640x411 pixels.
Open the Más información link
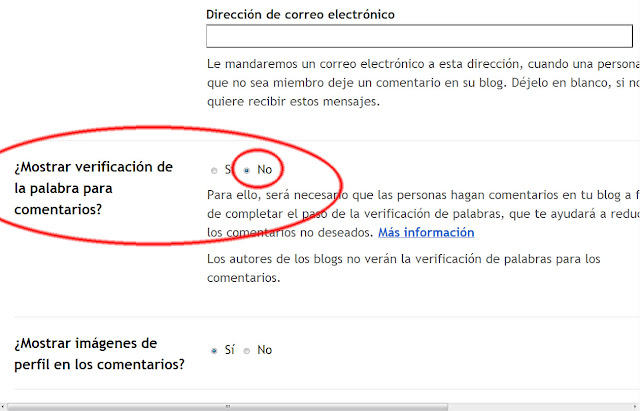click(425, 233)
